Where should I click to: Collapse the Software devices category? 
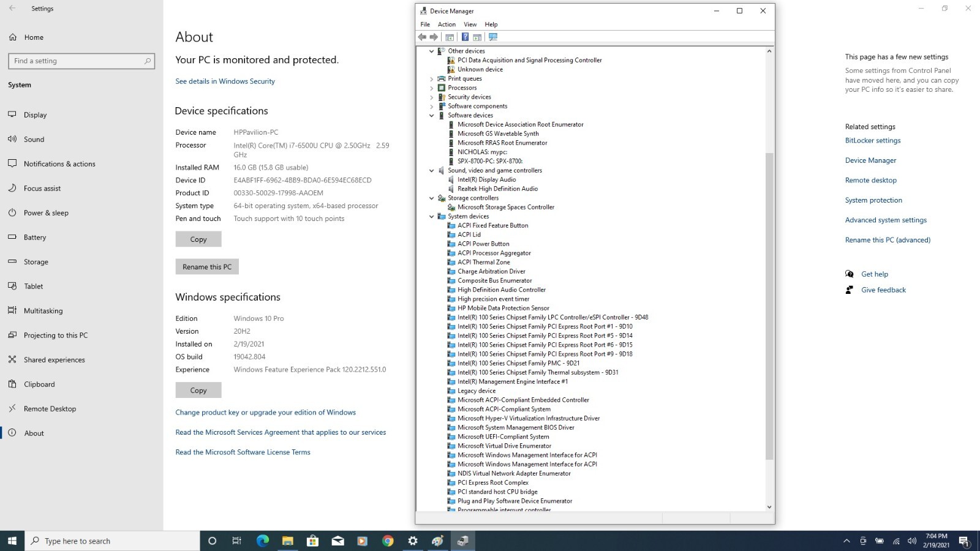[x=431, y=115]
